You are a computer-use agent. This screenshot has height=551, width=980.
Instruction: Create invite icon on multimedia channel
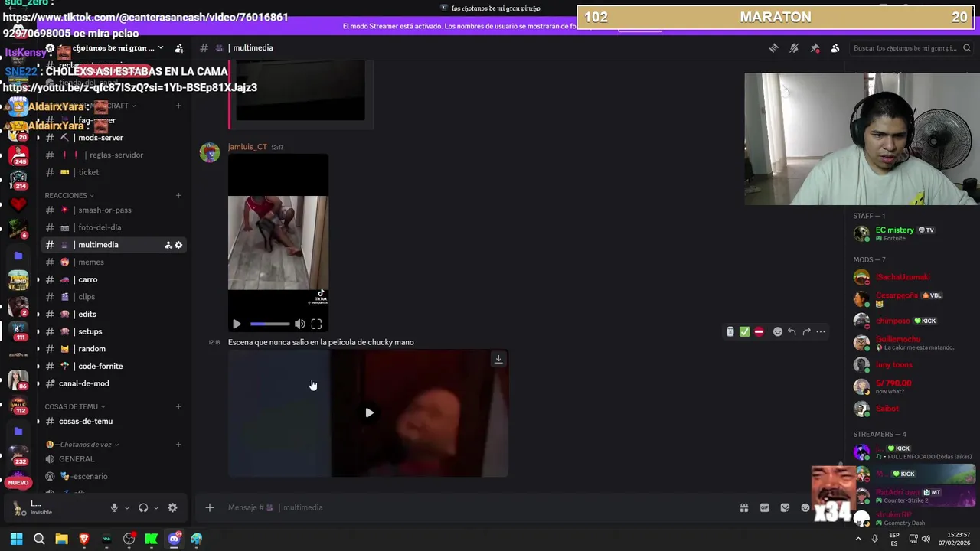click(x=168, y=245)
